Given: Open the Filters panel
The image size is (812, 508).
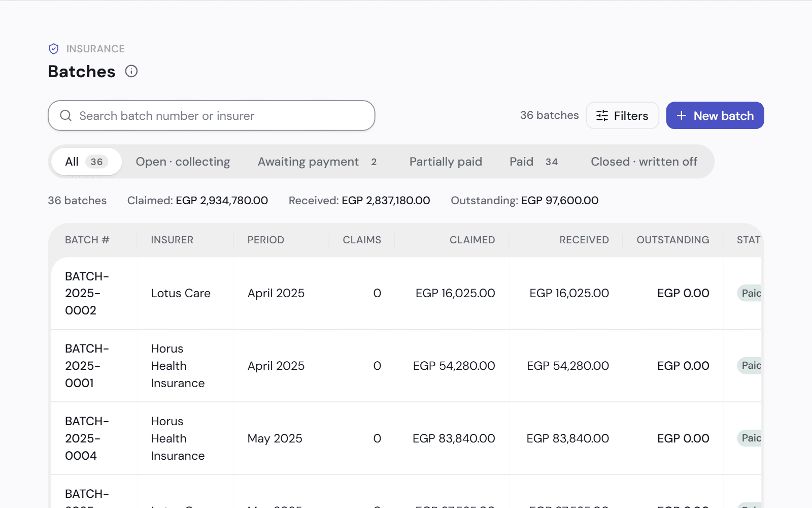Looking at the screenshot, I should [623, 115].
